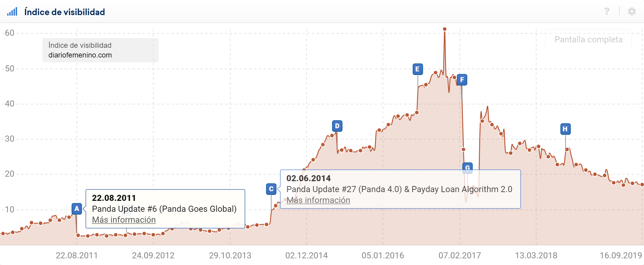Click the 22.08.2011 date axis label

point(77,256)
